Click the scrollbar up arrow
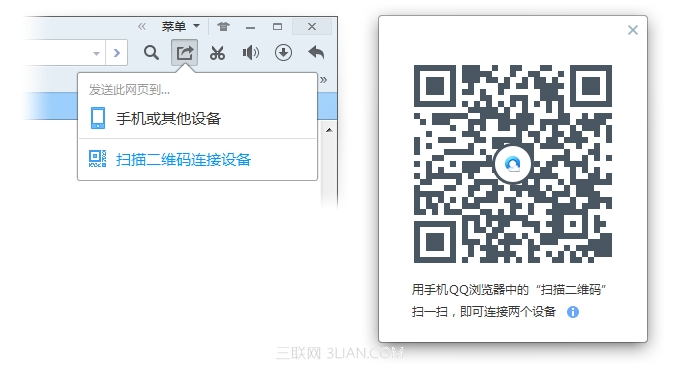Screen dimensions: 680x366 point(329,130)
